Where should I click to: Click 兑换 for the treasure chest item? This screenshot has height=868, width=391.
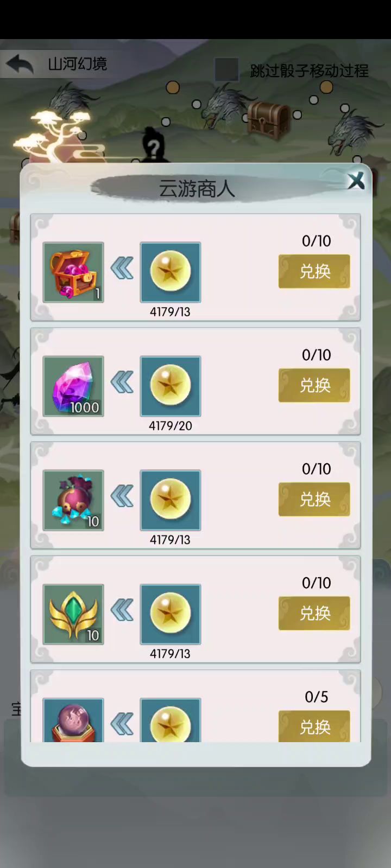(314, 271)
